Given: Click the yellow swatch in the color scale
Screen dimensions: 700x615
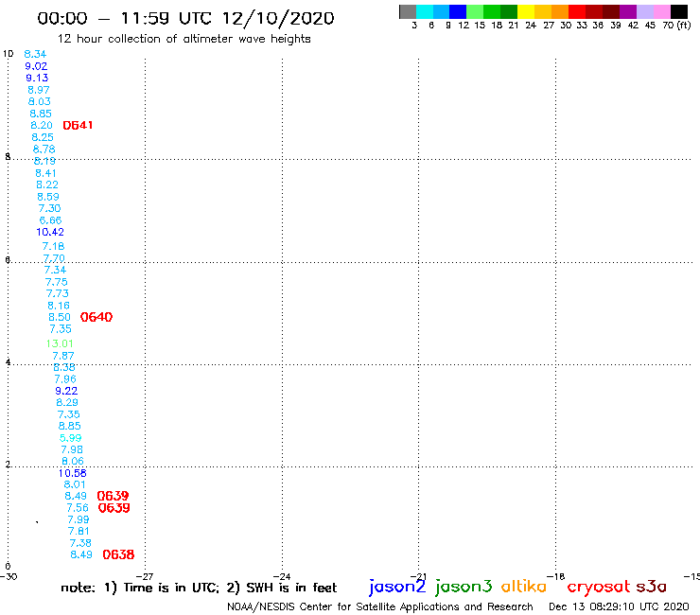Looking at the screenshot, I should (x=525, y=11).
